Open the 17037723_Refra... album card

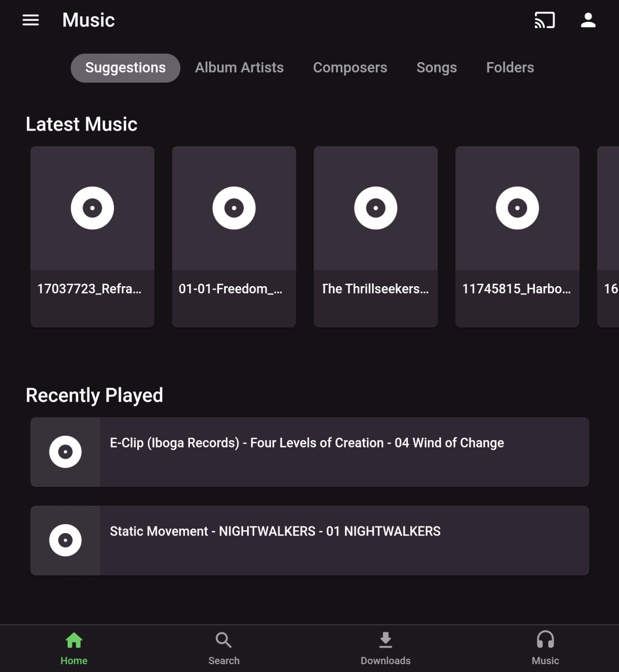92,236
